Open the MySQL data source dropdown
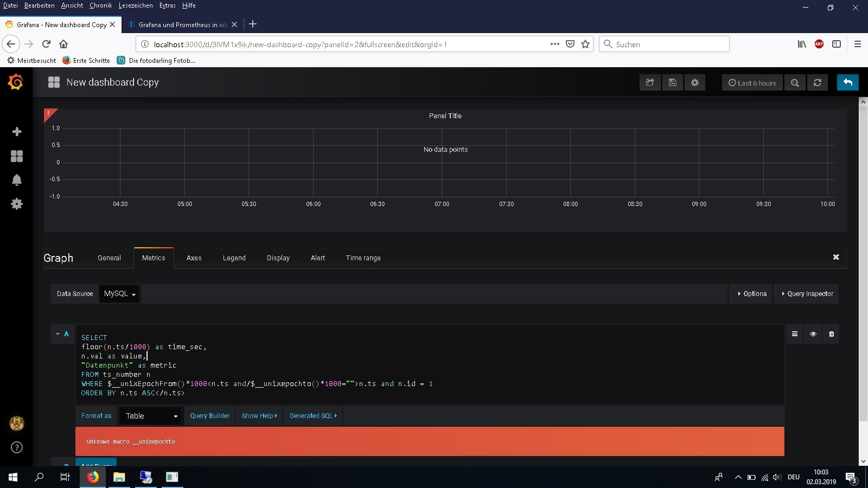This screenshot has width=868, height=488. pyautogui.click(x=119, y=294)
